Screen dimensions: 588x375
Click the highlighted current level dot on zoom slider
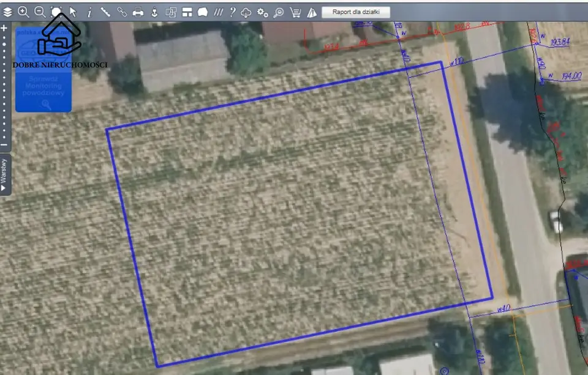(4, 44)
